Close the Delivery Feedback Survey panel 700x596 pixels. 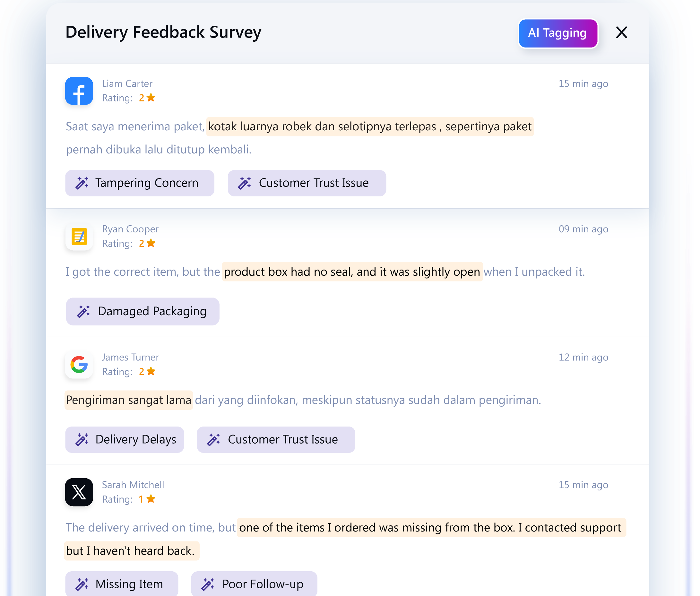621,33
